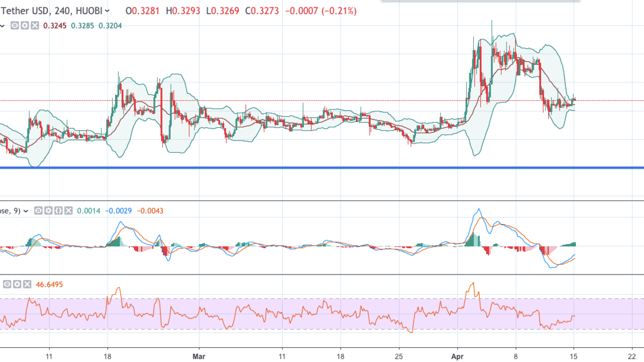Hide the Bollinger Bands indicator via eye icon

(x=14, y=26)
